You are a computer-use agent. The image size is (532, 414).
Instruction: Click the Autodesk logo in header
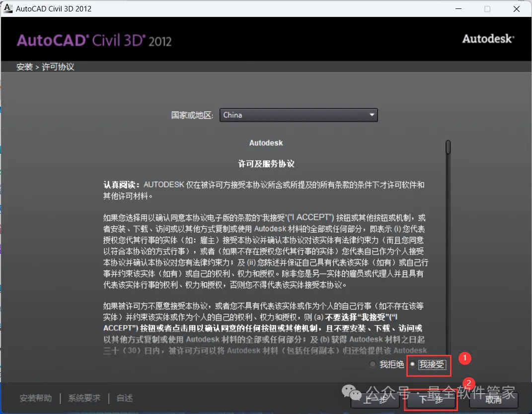tap(488, 39)
